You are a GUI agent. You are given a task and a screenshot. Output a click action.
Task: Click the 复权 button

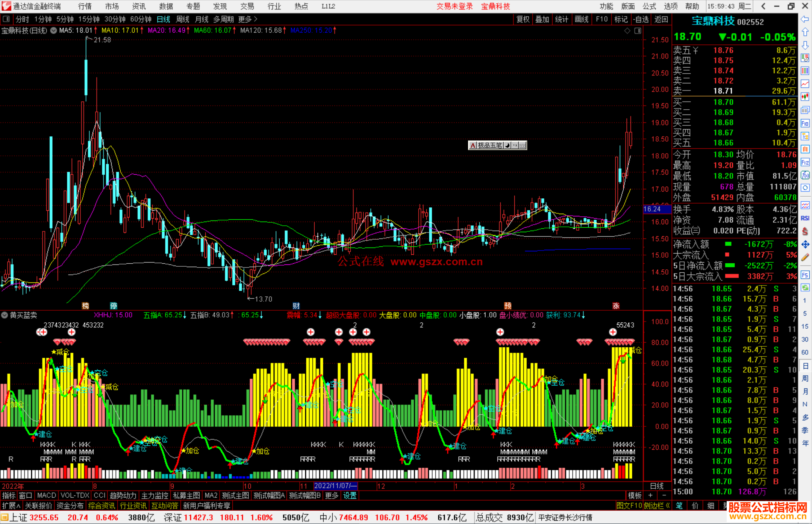(x=523, y=19)
